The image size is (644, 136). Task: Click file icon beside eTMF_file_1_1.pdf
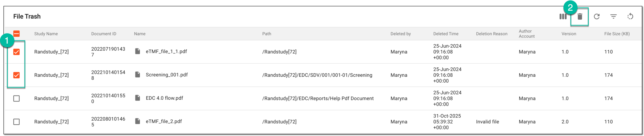[x=138, y=51]
